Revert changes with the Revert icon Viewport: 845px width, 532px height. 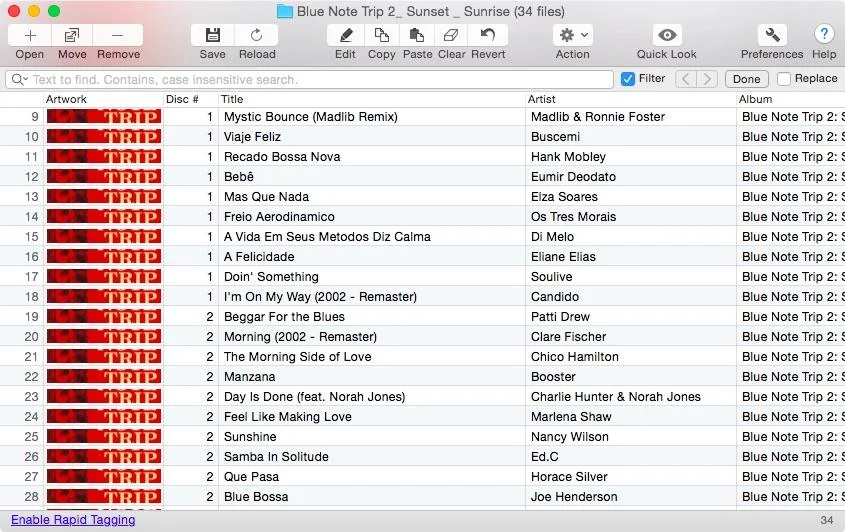click(488, 36)
